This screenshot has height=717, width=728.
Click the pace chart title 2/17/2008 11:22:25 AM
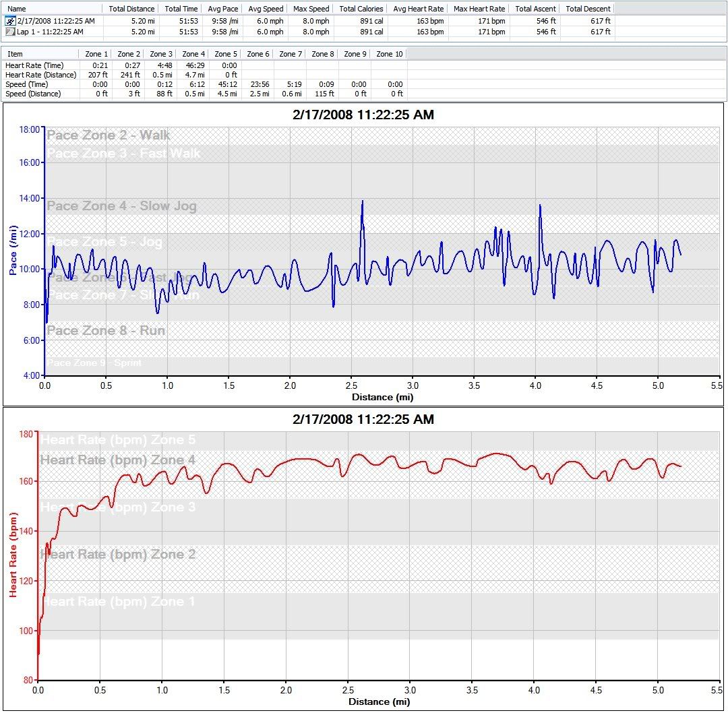click(363, 115)
